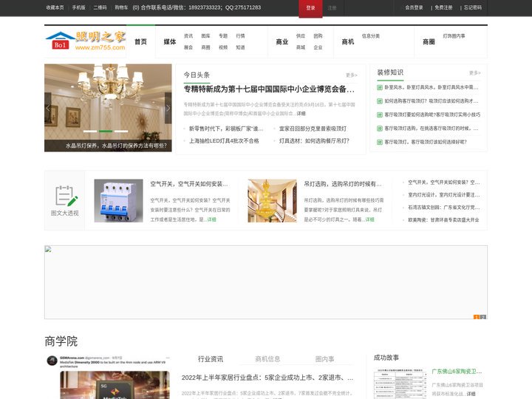Image resolution: width=532 pixels, height=399 pixels.
Task: Select the first carousel indicator bar
Action: [90, 131]
